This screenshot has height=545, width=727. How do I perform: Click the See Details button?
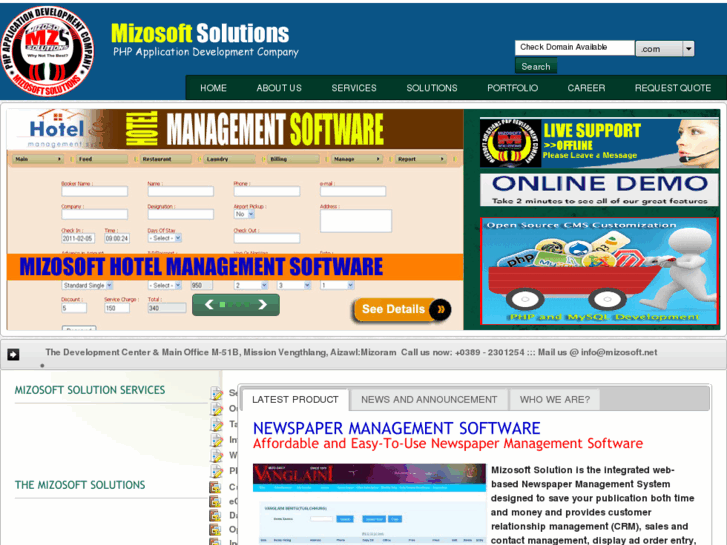pyautogui.click(x=402, y=309)
